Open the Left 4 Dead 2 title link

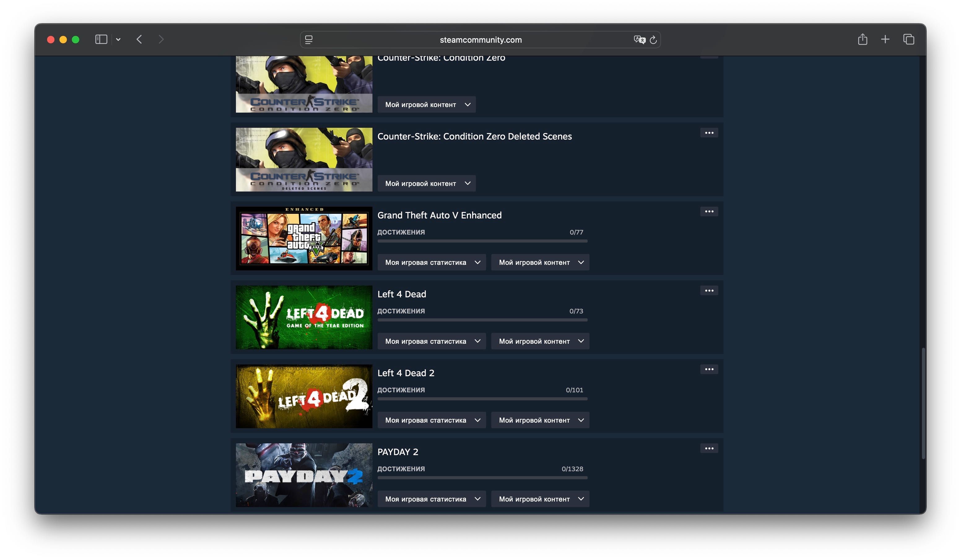click(x=406, y=373)
